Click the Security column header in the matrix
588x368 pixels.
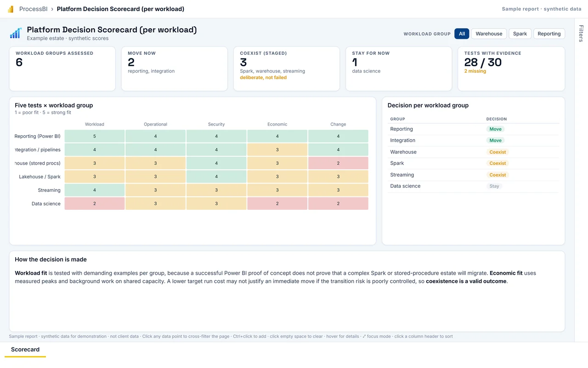(x=216, y=124)
